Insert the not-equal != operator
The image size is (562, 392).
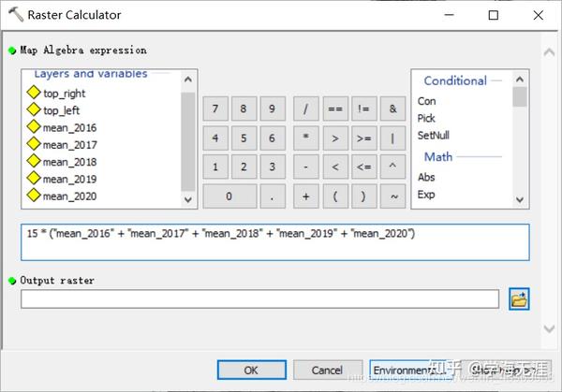(363, 109)
